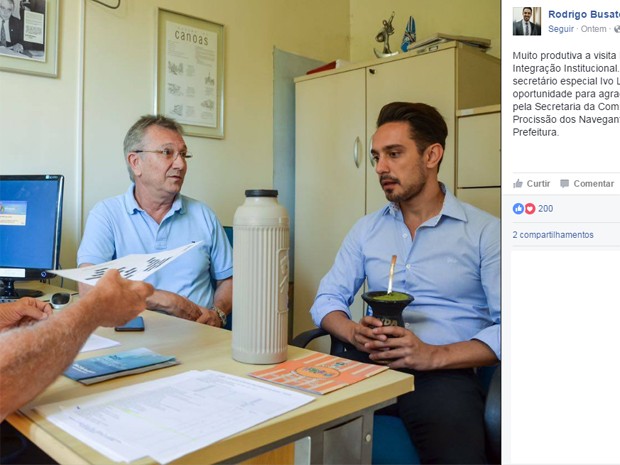Image resolution: width=620 pixels, height=465 pixels.
Task: Open the Ontem timestamp link
Action: (593, 29)
